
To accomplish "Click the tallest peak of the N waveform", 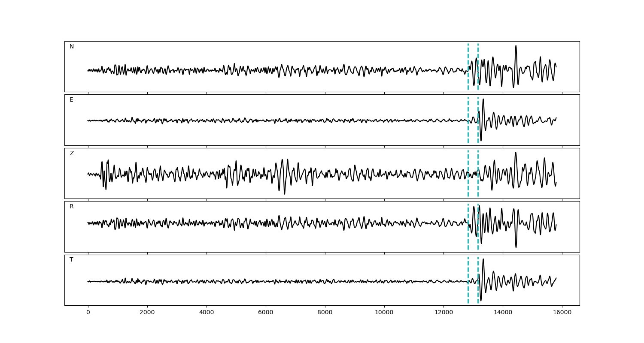I will [x=516, y=46].
